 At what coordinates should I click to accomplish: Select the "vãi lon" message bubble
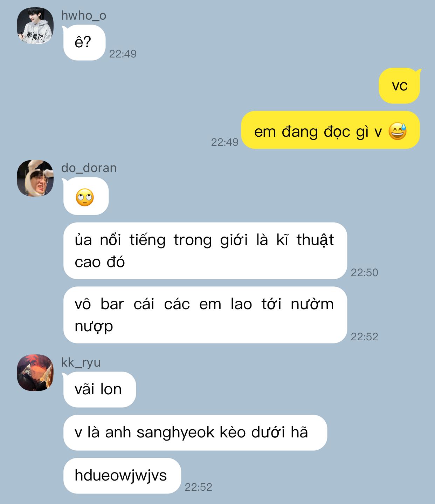(x=99, y=390)
